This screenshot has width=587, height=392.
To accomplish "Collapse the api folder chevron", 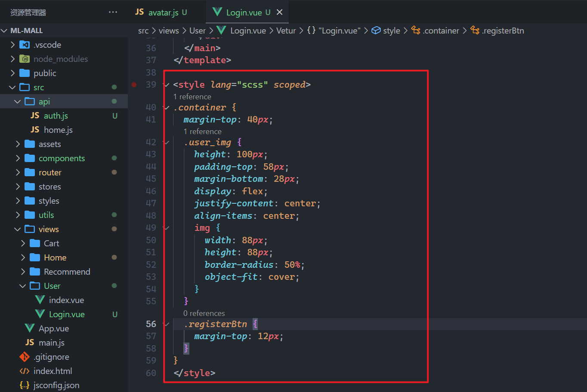I will point(18,101).
